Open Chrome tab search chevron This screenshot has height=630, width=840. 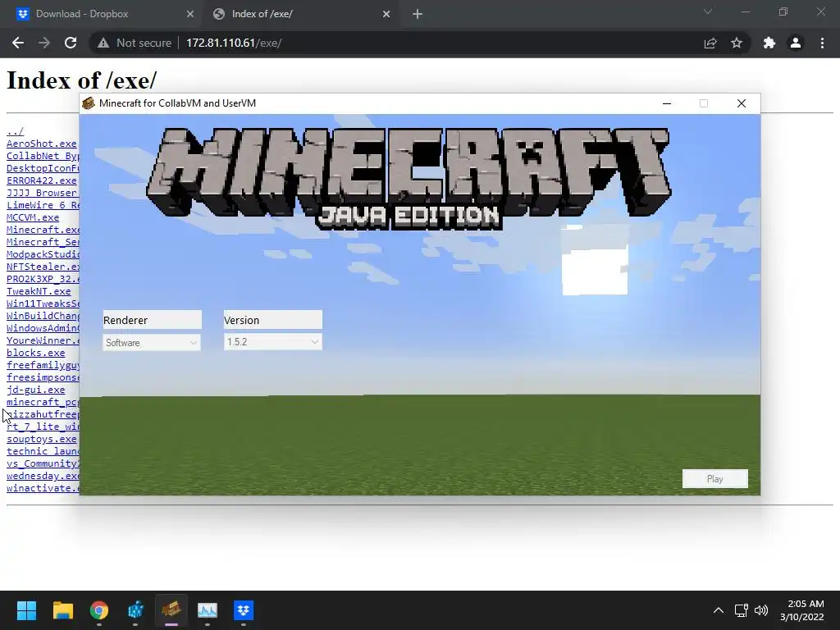pyautogui.click(x=708, y=11)
